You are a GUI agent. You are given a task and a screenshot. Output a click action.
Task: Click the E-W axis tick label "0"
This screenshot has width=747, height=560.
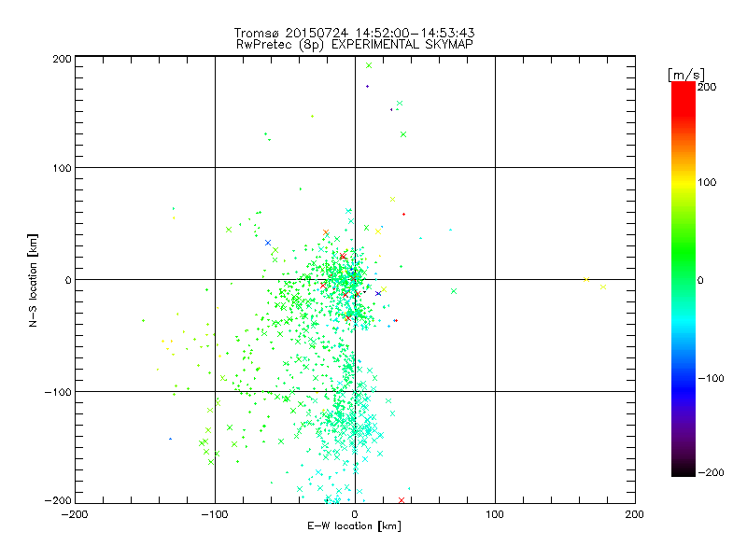click(355, 514)
